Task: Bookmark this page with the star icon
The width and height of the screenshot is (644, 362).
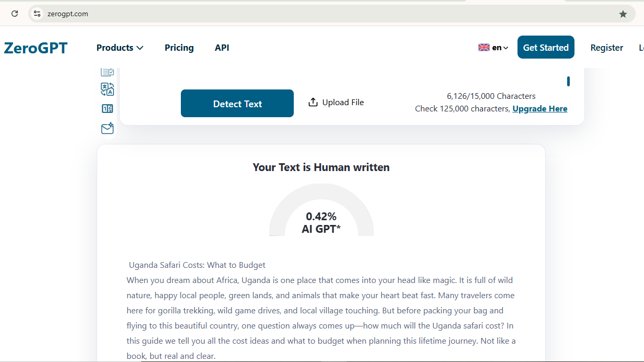Action: (623, 14)
